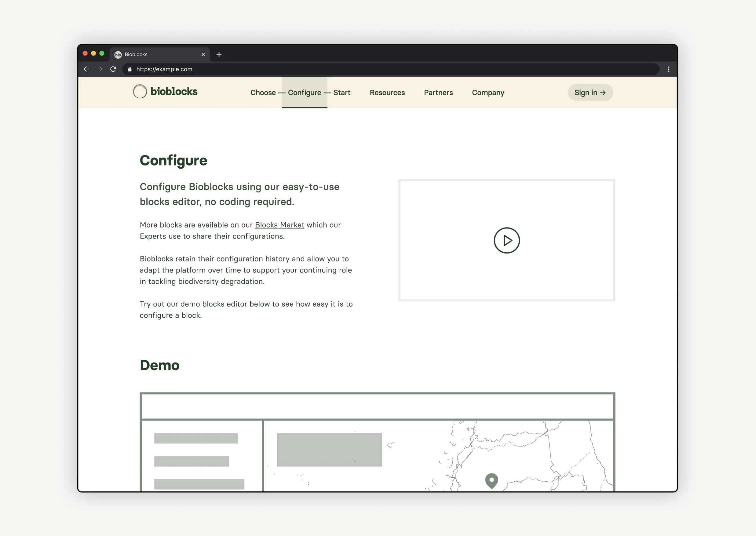The height and width of the screenshot is (536, 756).
Task: Reload the page with refresh icon
Action: pyautogui.click(x=113, y=69)
